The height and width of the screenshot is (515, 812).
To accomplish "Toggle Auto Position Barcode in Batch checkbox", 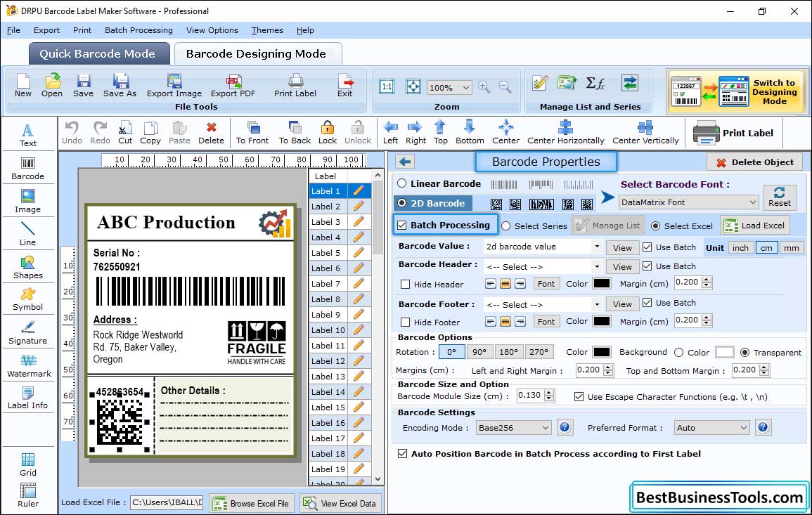I will [402, 453].
